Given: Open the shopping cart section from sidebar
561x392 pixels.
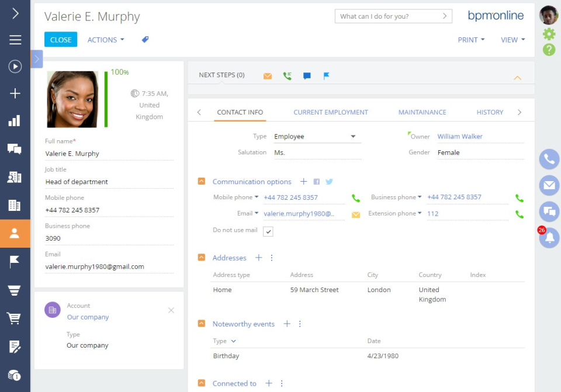Looking at the screenshot, I should pos(15,318).
